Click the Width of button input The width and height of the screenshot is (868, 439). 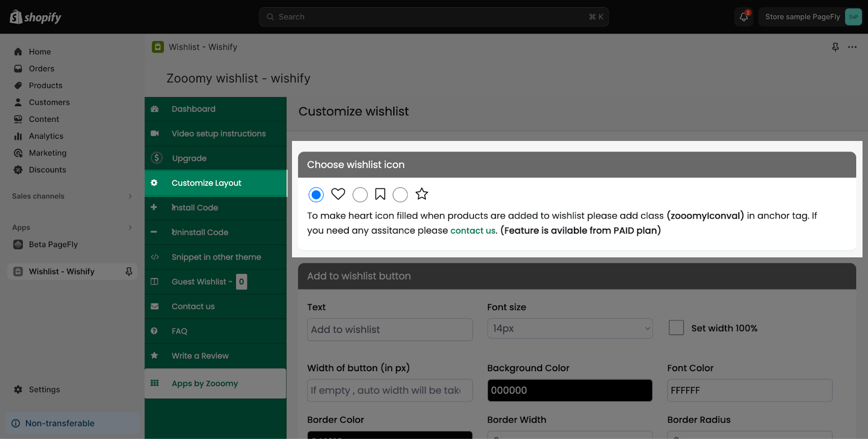[x=390, y=390]
